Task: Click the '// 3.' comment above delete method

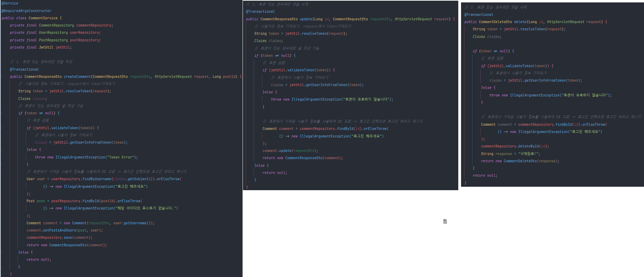Action: [496, 7]
